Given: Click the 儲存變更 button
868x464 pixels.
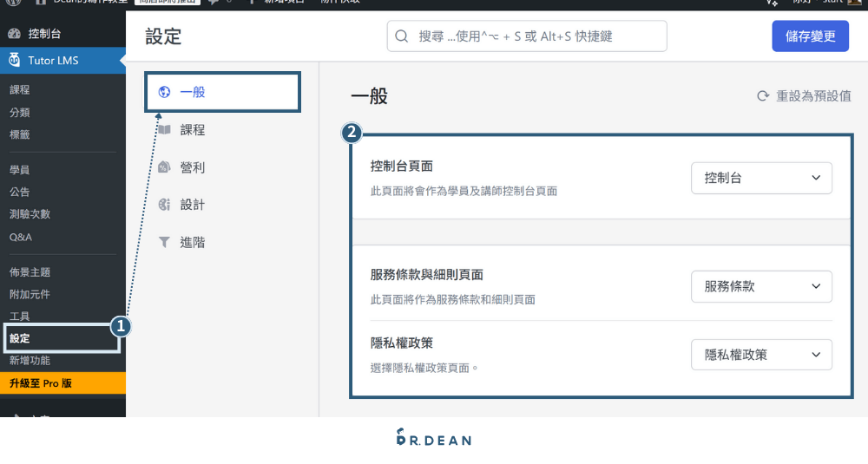Looking at the screenshot, I should pos(811,36).
